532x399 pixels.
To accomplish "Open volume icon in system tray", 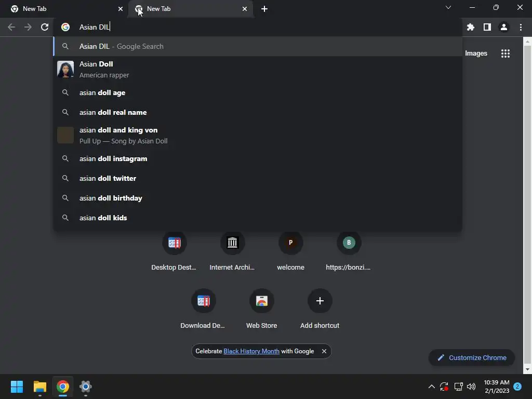I will tap(471, 387).
